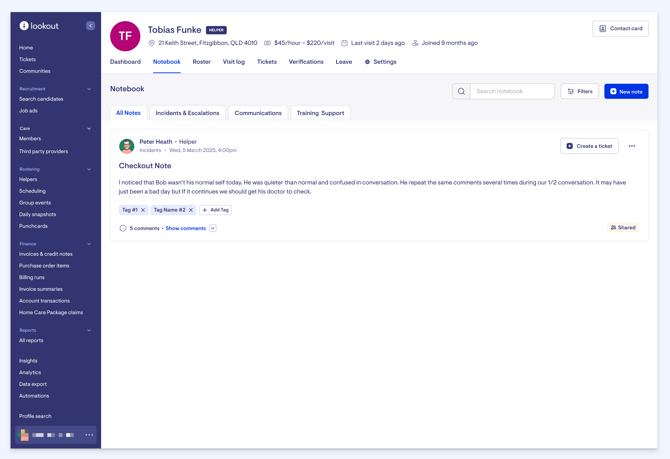Screen dimensions: 670x459
Task: Click the TF profile avatar
Action: [125, 36]
